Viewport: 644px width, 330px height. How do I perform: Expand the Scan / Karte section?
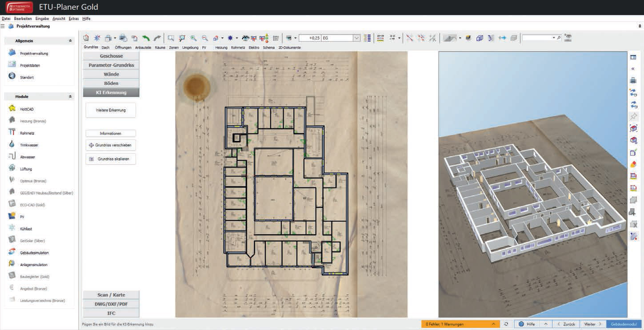coord(111,295)
